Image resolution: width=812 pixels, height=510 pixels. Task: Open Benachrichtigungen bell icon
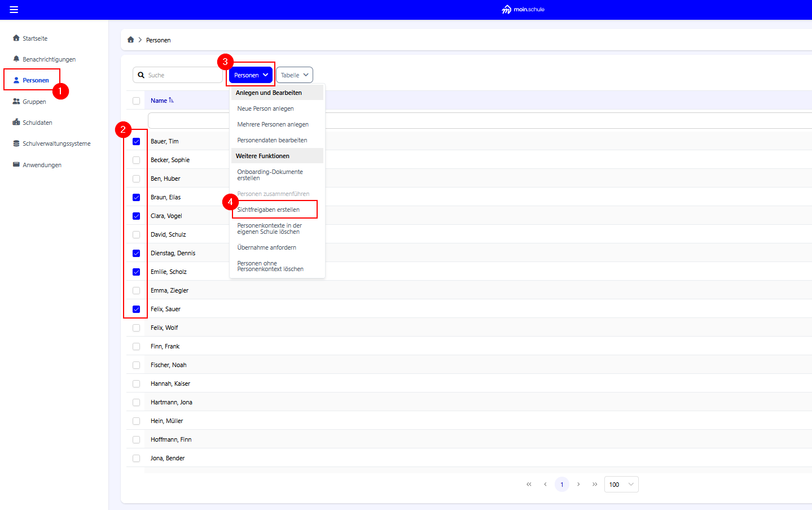16,59
